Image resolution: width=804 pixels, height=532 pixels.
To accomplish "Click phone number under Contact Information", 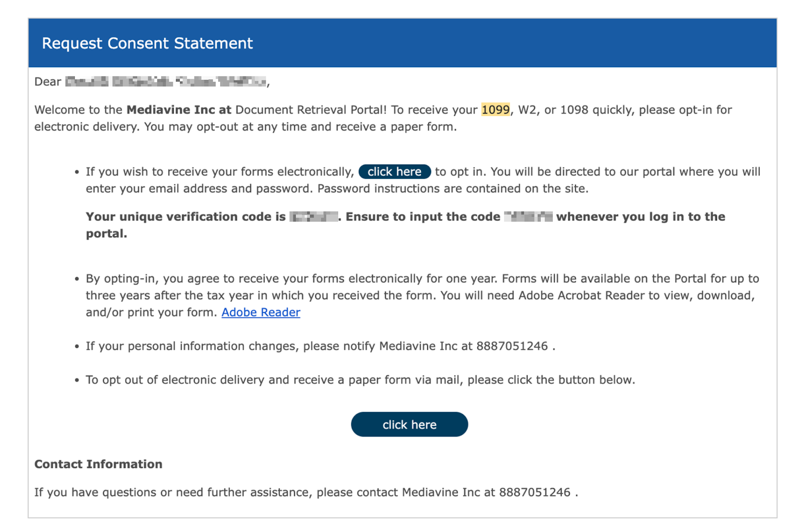I will point(535,492).
